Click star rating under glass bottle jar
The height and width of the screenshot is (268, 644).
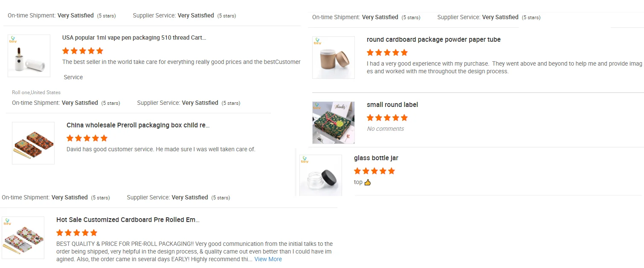[x=374, y=171]
